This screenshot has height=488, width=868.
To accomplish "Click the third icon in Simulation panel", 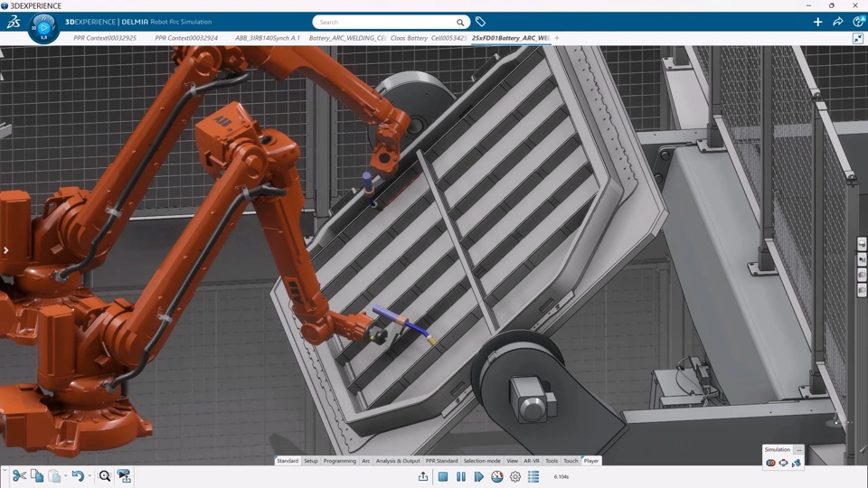I will [796, 463].
